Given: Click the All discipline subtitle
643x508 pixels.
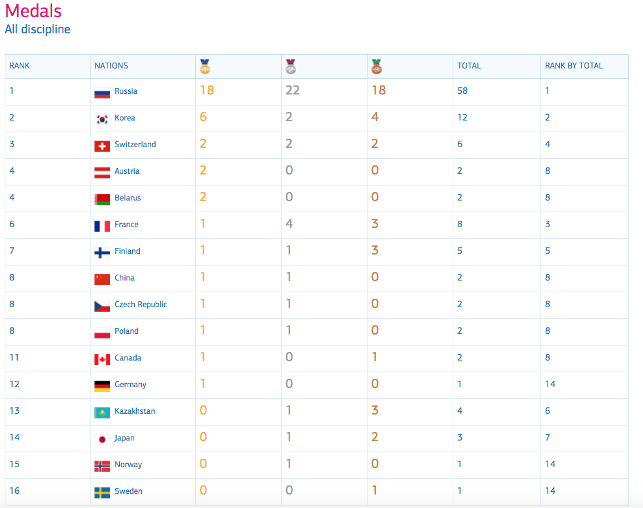Looking at the screenshot, I should (x=37, y=30).
